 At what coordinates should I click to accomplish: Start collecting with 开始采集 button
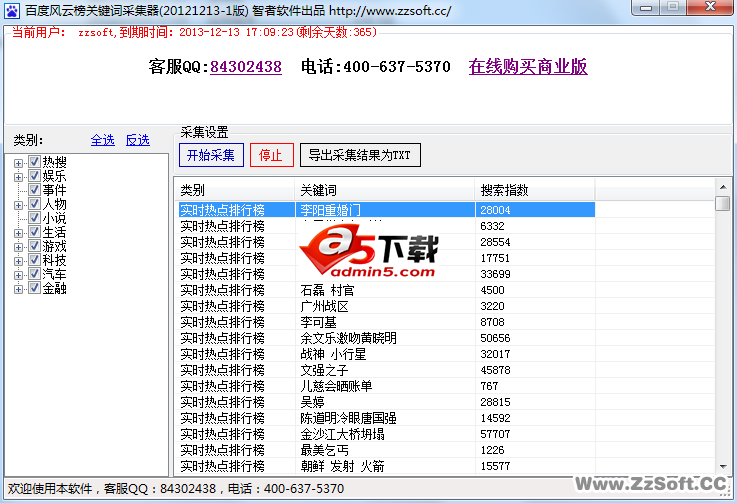coord(211,155)
